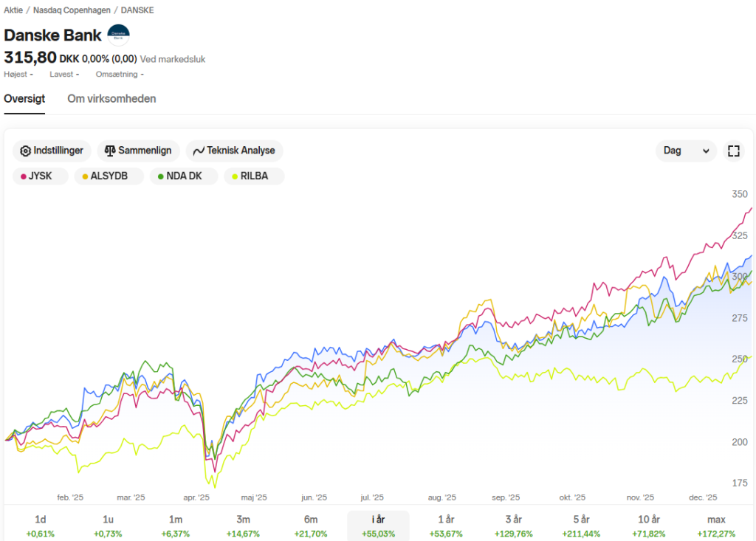Click the Sammenlign scales icon
756x541 pixels.
point(110,151)
